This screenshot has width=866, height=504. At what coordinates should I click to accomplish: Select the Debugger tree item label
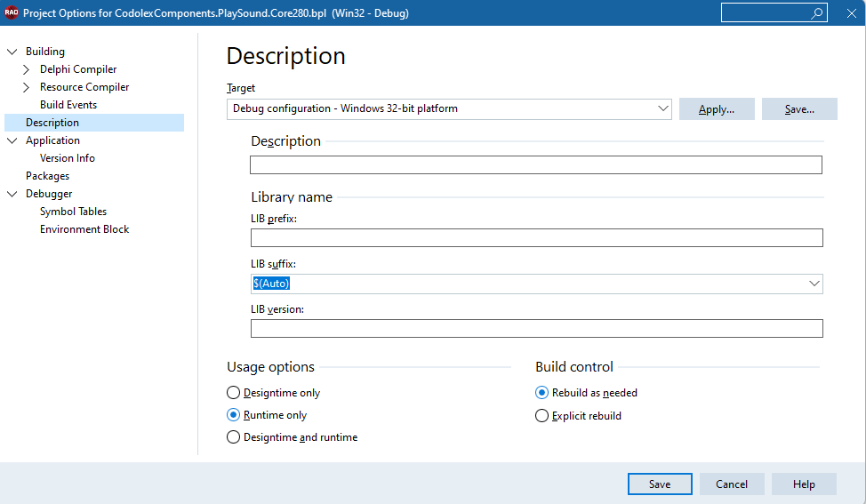[49, 194]
